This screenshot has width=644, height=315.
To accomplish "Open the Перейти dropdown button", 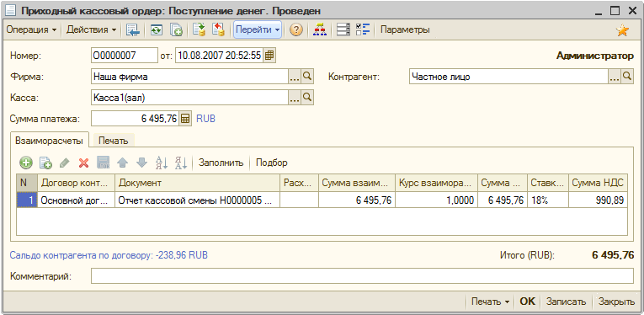I will click(258, 30).
